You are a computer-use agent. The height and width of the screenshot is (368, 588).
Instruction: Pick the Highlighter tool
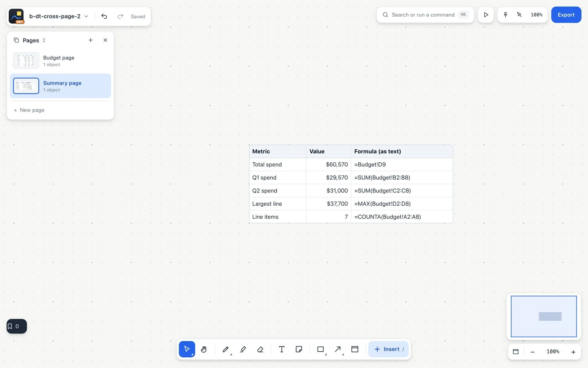(x=243, y=349)
